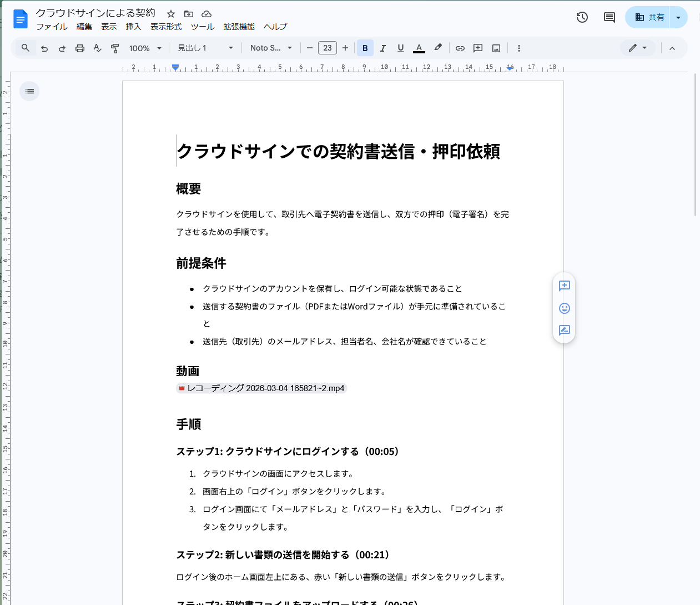
Task: Suggest edits from the side widget
Action: (565, 330)
